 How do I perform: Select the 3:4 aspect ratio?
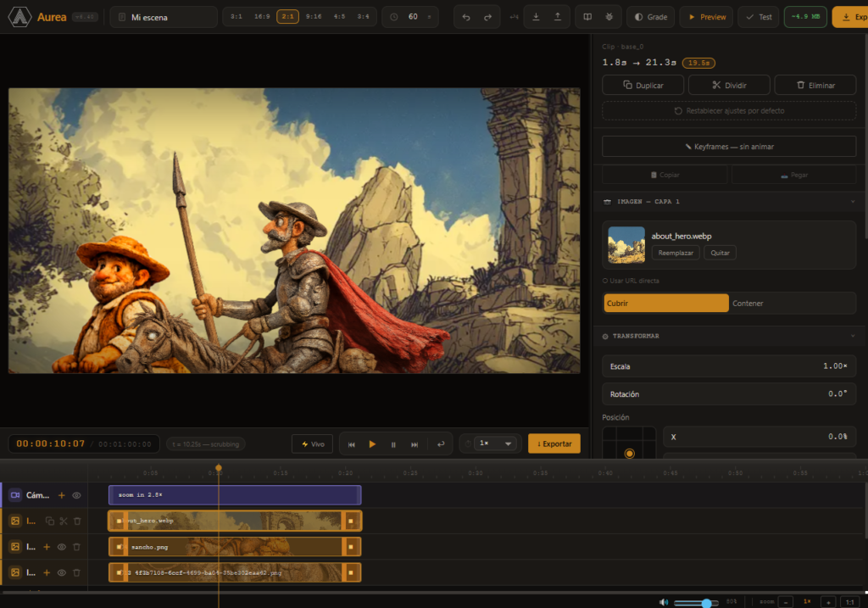coord(363,17)
